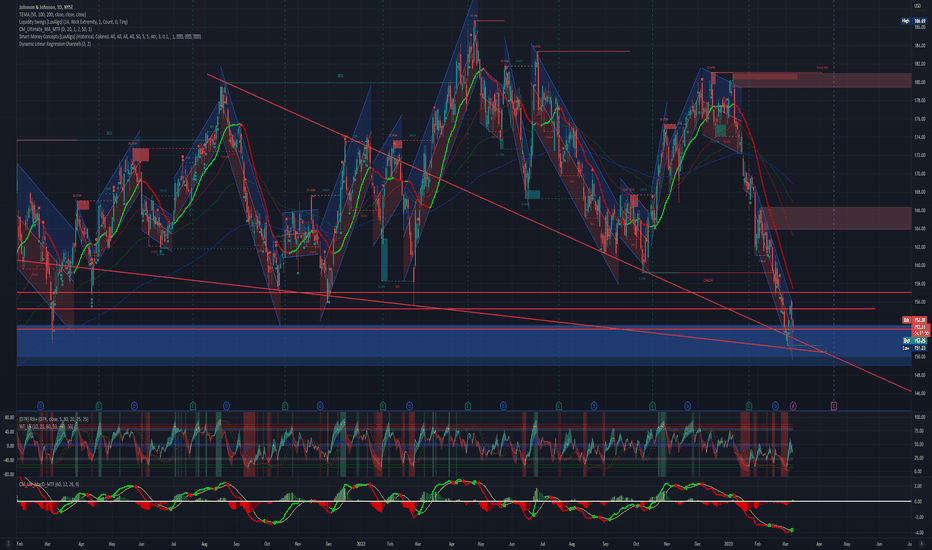Click the High 186.69 price tag

pyautogui.click(x=914, y=21)
